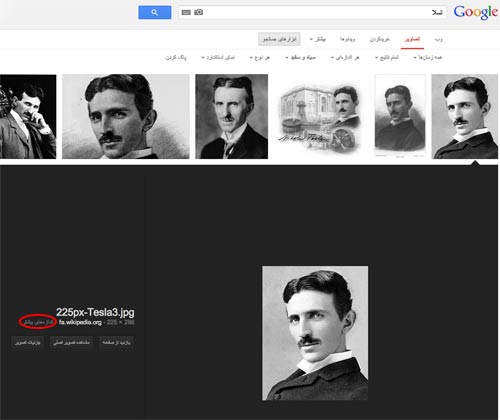The image size is (500, 420).
Task: Select the young Tesla portrait thumbnail above preview arrow
Action: coord(465,116)
